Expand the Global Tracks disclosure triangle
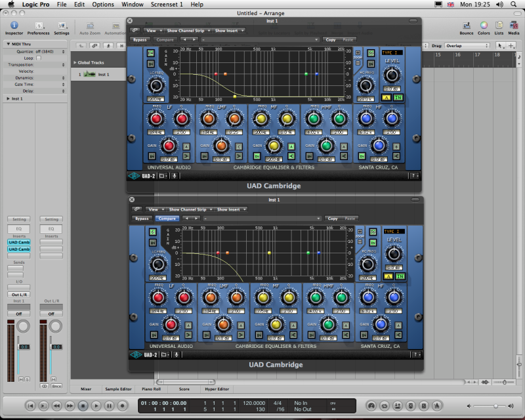This screenshot has height=420, width=525. click(x=75, y=62)
